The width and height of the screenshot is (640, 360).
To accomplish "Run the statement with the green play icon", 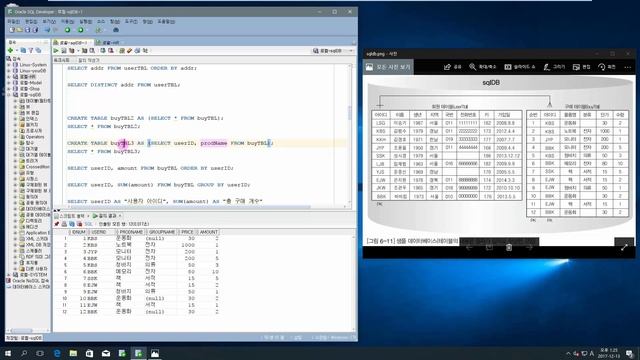I will pyautogui.click(x=56, y=51).
